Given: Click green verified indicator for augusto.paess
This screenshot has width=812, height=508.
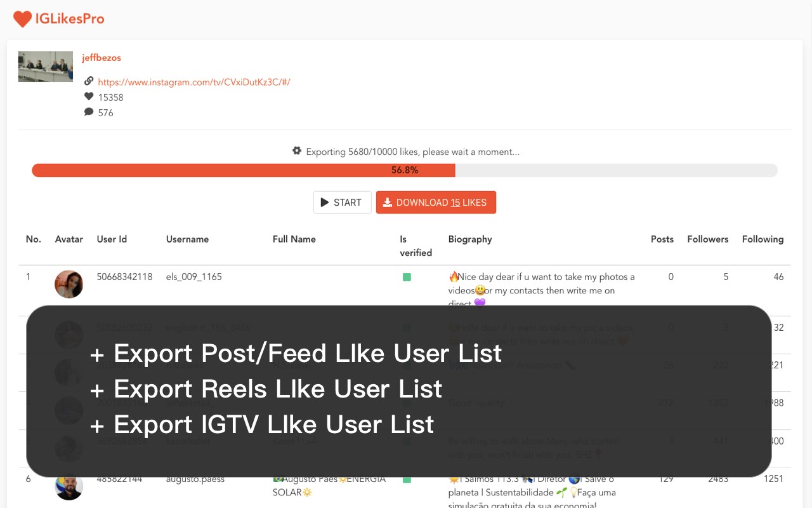Looking at the screenshot, I should pyautogui.click(x=407, y=479).
